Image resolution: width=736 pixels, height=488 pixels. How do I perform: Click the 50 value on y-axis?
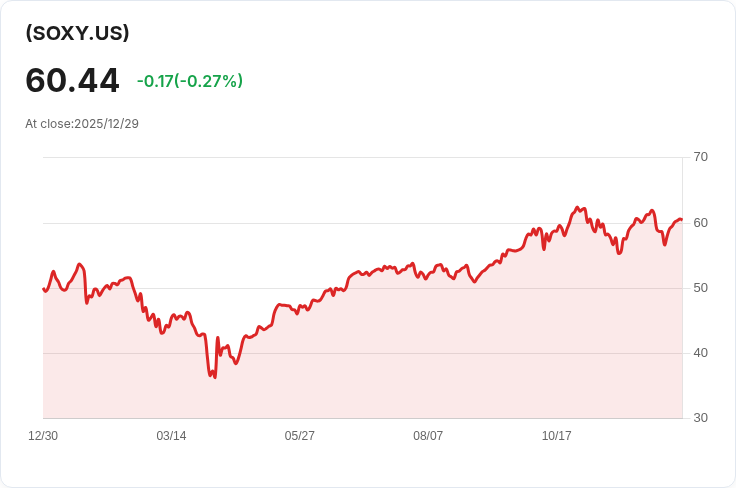click(700, 288)
